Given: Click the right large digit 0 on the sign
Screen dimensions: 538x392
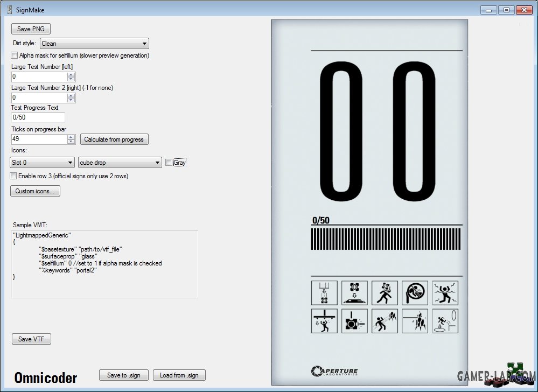Looking at the screenshot, I should [415, 132].
